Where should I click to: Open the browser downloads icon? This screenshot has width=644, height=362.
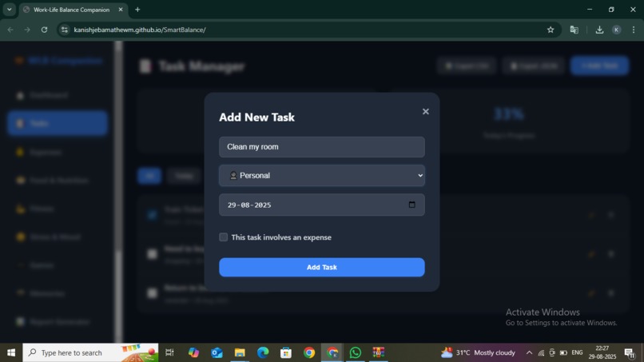click(599, 30)
